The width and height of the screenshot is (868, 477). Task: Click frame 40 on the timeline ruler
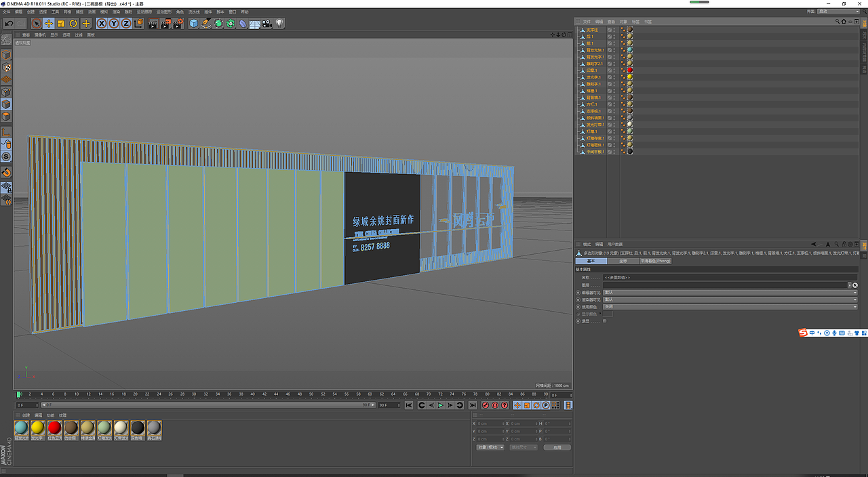pos(253,394)
